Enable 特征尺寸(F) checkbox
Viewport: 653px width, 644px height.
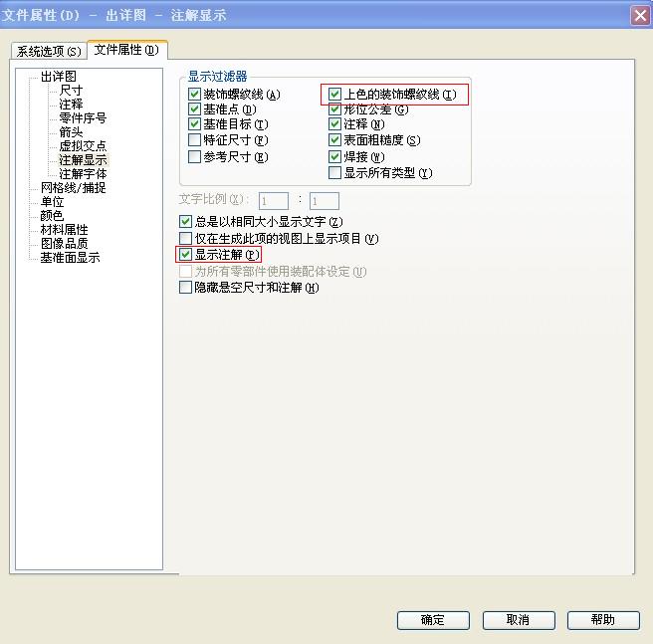pyautogui.click(x=194, y=140)
